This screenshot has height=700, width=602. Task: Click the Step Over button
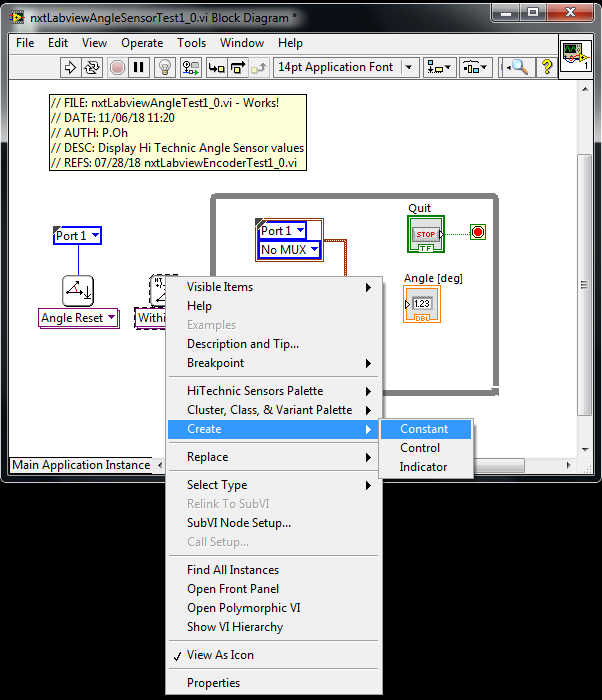tap(238, 67)
